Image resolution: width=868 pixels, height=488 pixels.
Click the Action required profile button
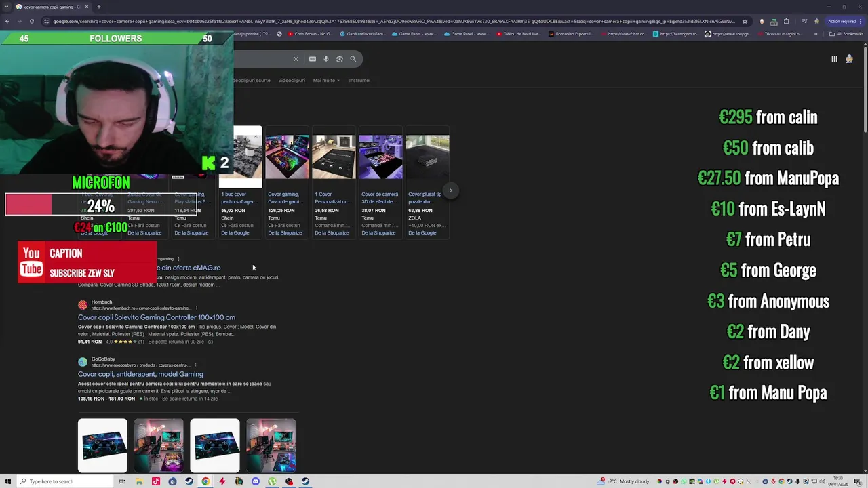click(844, 21)
